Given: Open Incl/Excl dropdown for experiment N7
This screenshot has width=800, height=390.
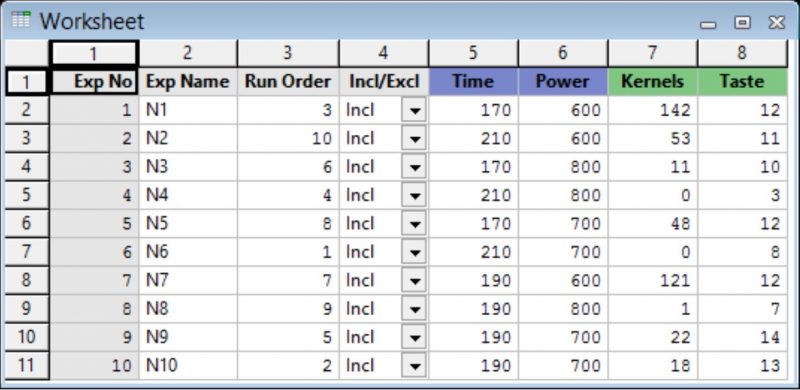Looking at the screenshot, I should [x=414, y=281].
